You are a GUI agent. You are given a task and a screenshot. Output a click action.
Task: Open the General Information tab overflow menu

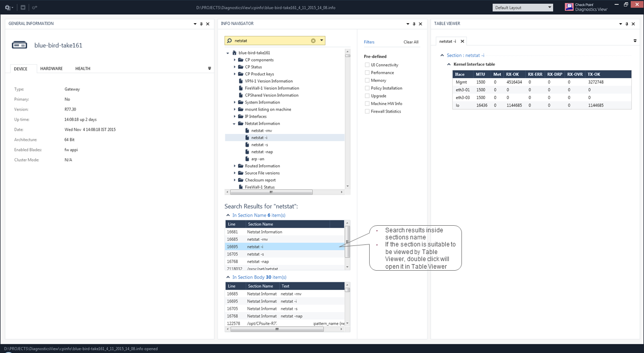210,69
